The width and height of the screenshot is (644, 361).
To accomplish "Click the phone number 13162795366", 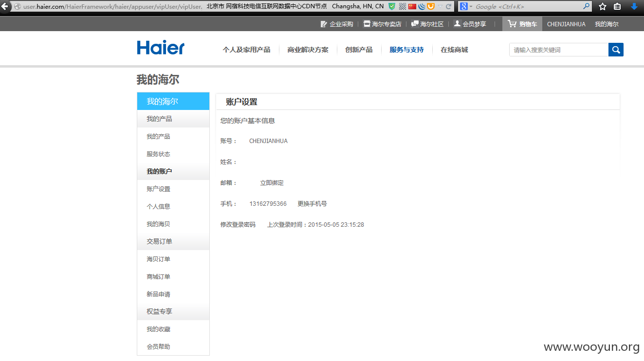I will click(268, 204).
